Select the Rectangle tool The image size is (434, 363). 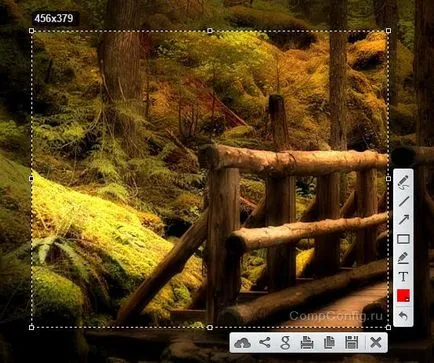(x=403, y=239)
